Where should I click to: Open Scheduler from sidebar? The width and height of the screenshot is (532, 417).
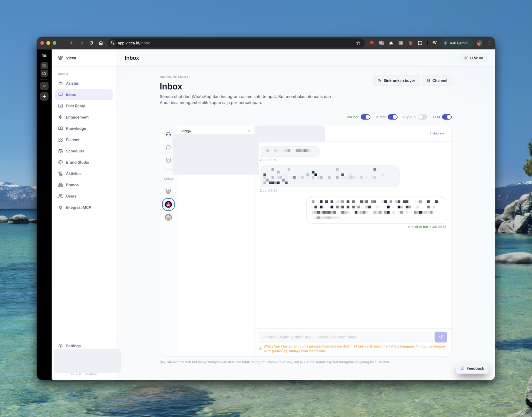(84, 151)
